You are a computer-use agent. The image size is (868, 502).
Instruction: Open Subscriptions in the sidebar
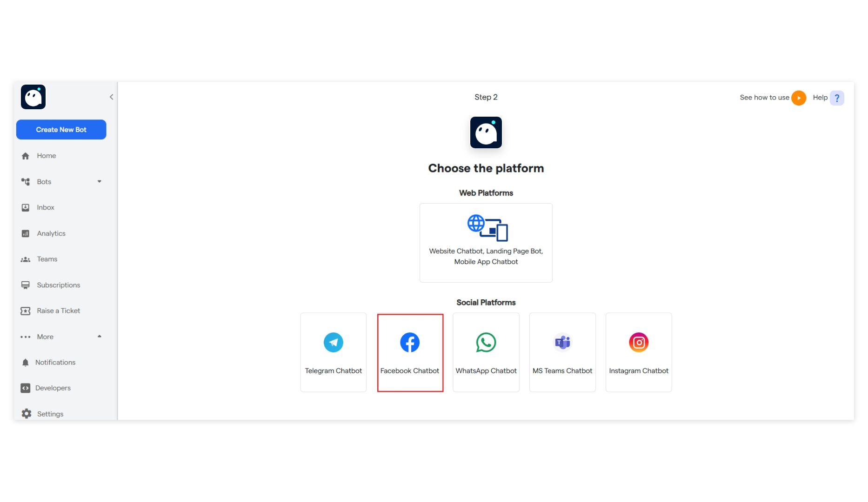(58, 285)
